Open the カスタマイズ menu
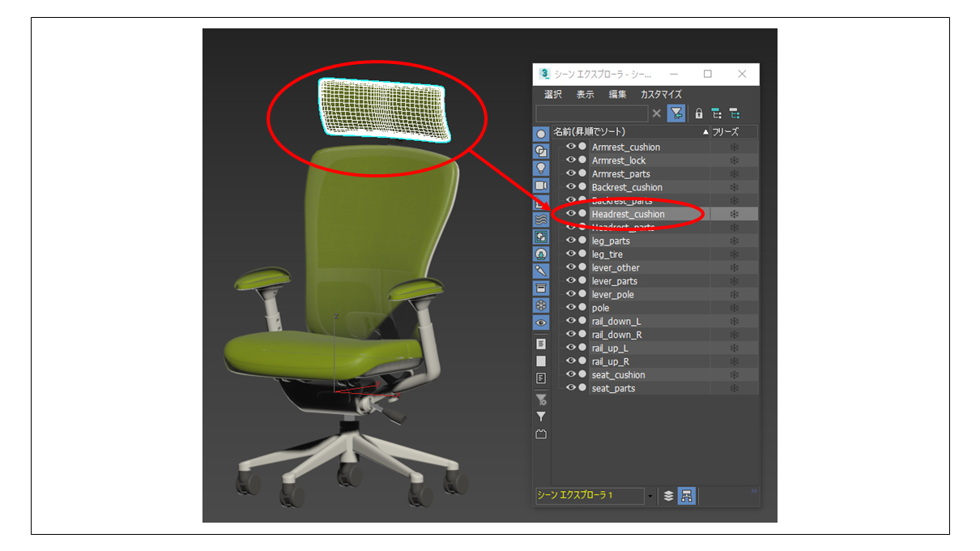Screen dimensions: 980x551 (x=661, y=95)
